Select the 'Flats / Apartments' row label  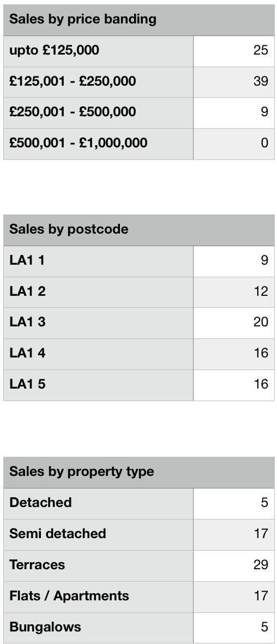[x=69, y=597]
